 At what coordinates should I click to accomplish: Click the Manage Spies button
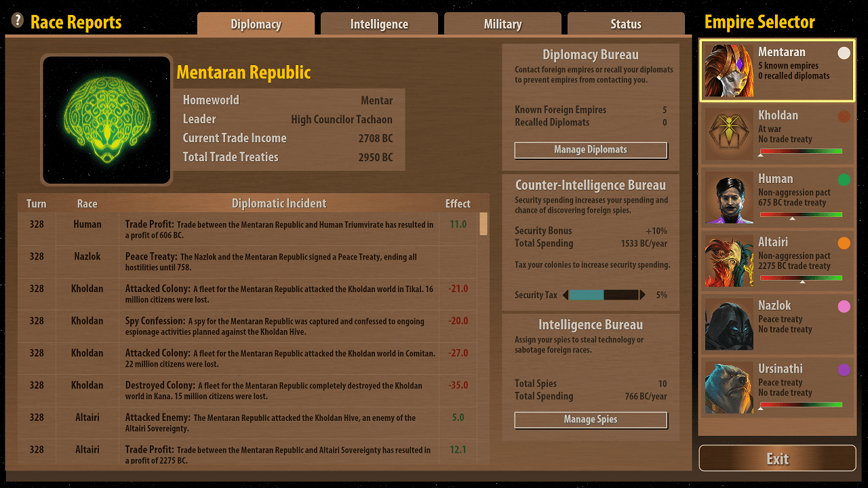(x=590, y=420)
